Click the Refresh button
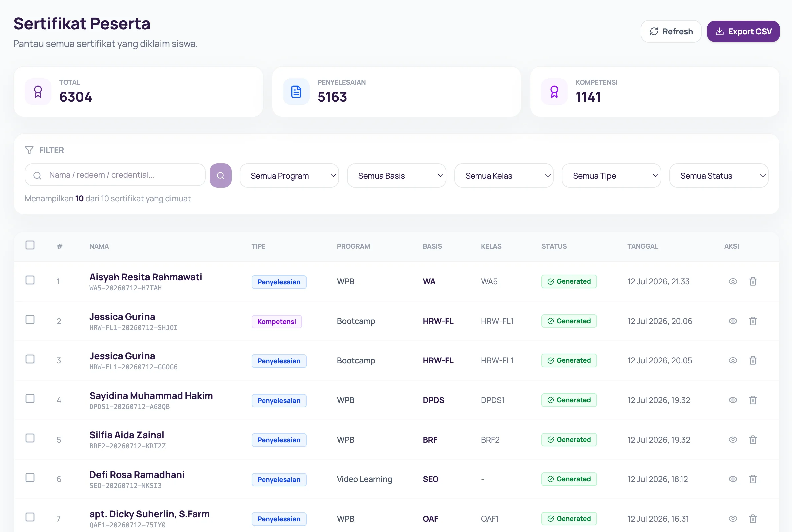 tap(671, 31)
